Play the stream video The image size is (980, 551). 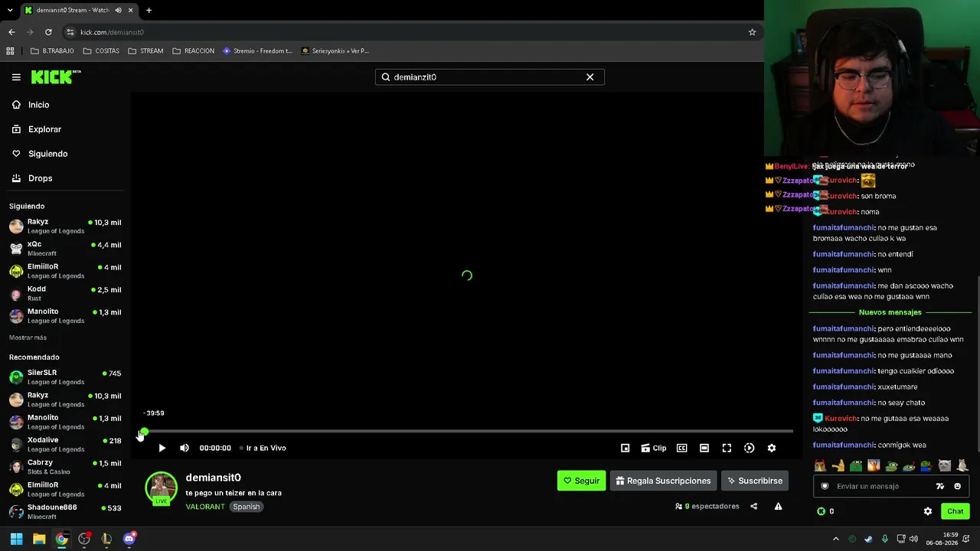click(x=162, y=448)
